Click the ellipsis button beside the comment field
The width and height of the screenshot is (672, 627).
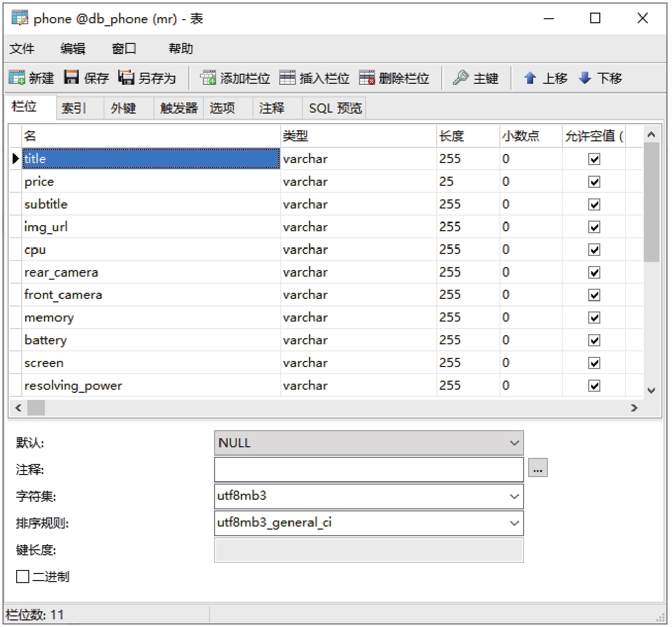click(x=538, y=468)
